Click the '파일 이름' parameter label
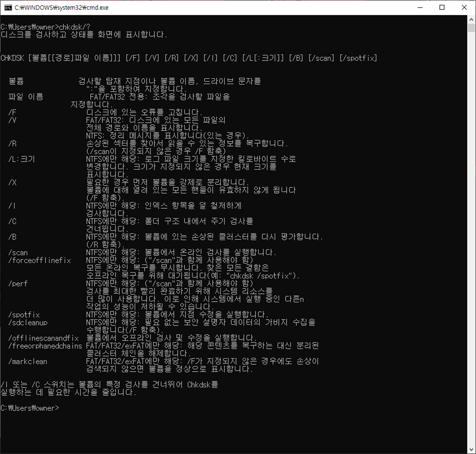The image size is (476, 454). (26, 97)
